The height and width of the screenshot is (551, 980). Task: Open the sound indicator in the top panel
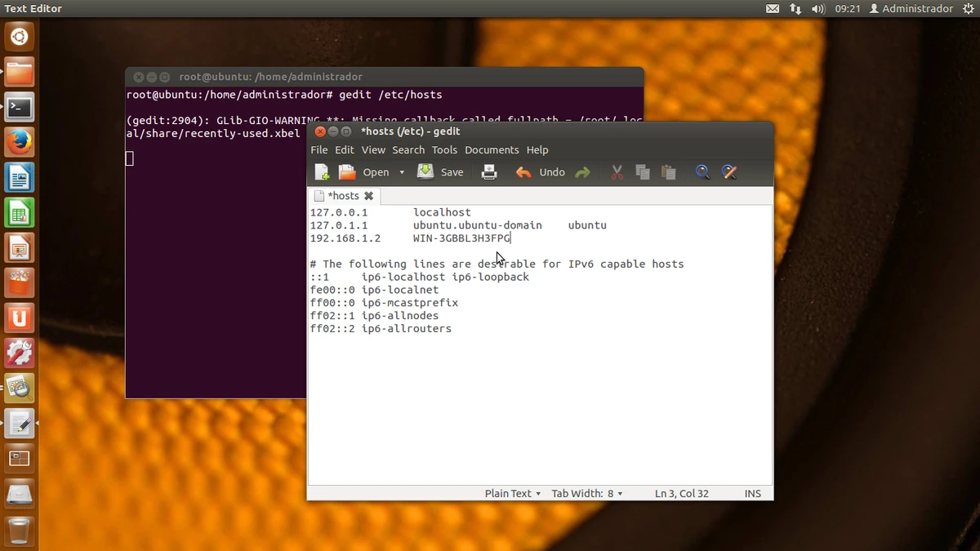pyautogui.click(x=817, y=8)
